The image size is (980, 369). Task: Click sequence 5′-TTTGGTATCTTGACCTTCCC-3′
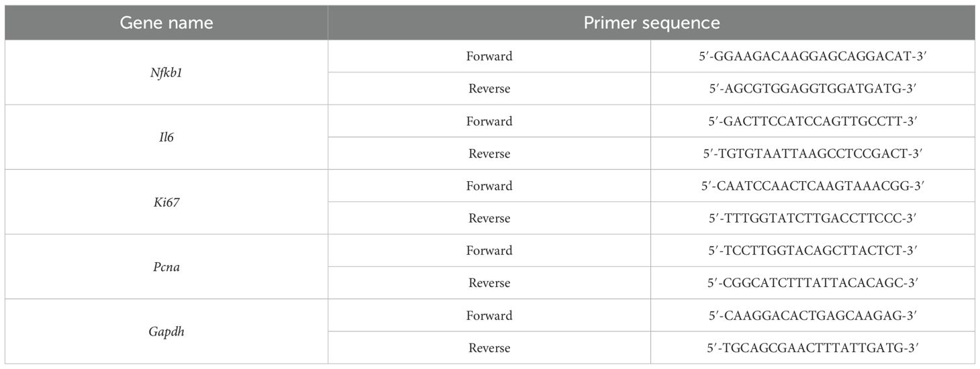(810, 218)
